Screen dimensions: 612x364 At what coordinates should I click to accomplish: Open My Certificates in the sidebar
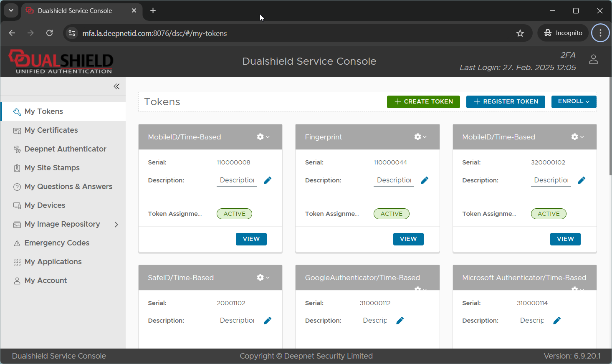coord(51,130)
